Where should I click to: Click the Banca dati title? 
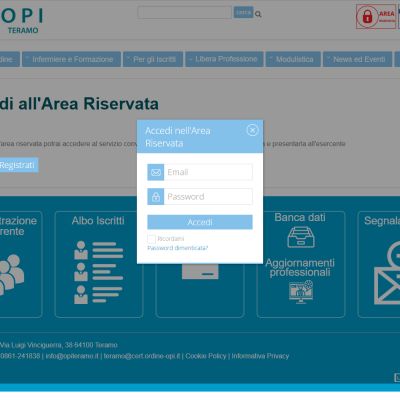(300, 217)
